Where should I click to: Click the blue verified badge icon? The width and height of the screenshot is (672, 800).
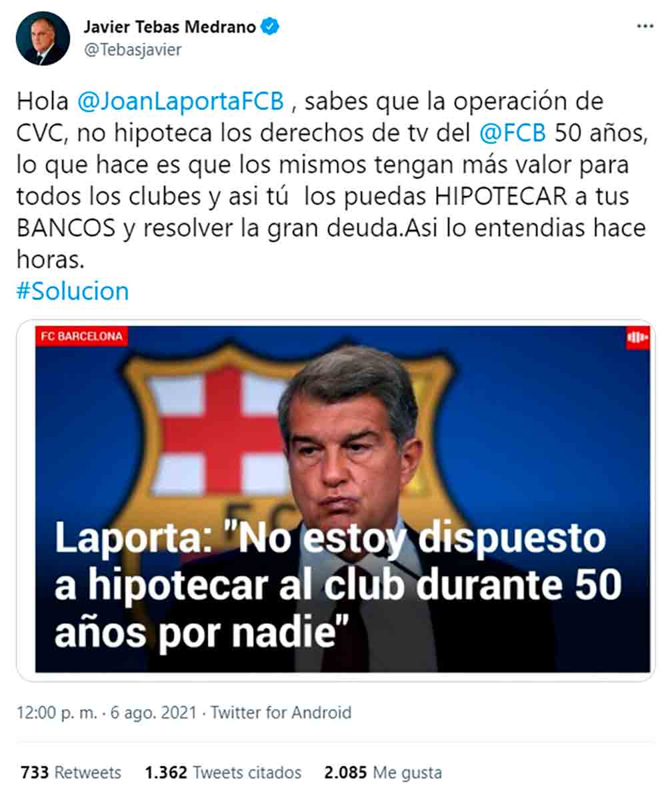[x=271, y=27]
